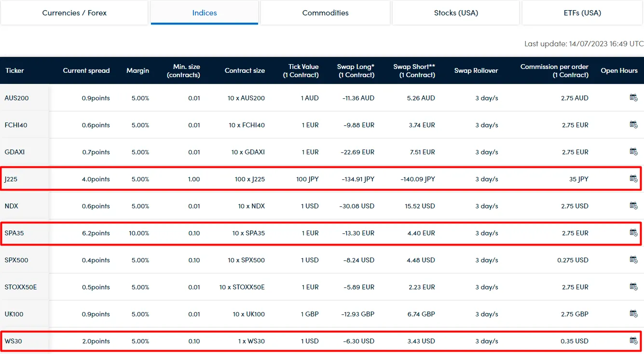644x354 pixels.
Task: Click the 0.275 USD commission for SPX500
Action: [x=573, y=260]
